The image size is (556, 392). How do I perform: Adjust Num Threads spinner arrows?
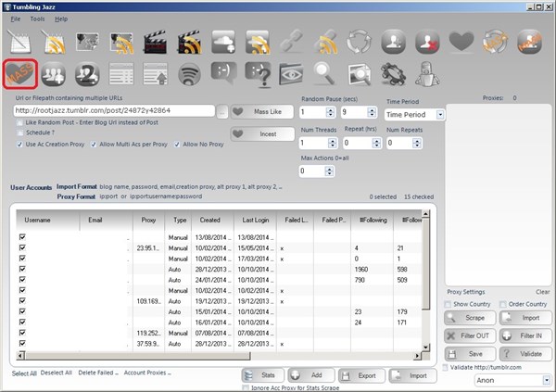pyautogui.click(x=333, y=143)
